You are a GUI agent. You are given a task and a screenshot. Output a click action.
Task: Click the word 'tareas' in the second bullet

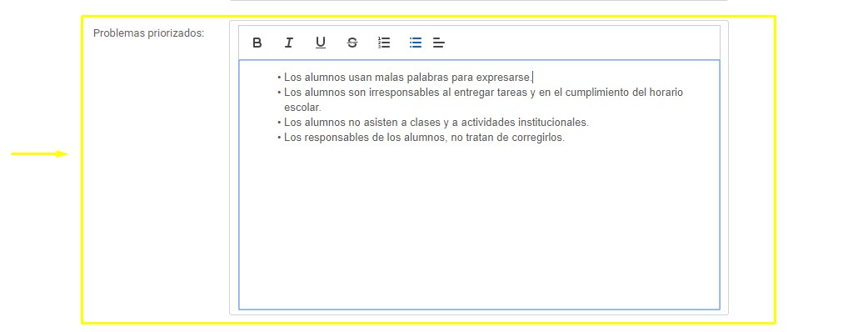(512, 93)
